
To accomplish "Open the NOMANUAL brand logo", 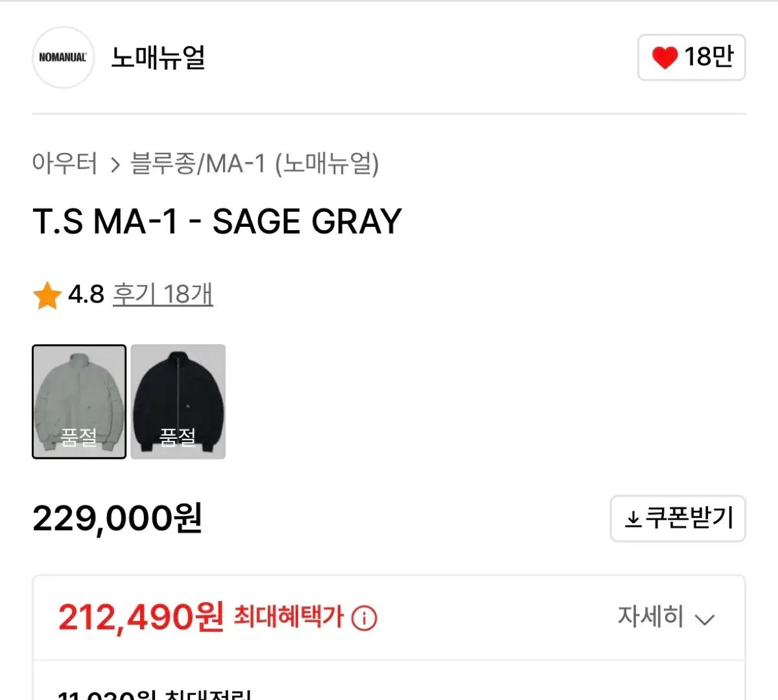I will pyautogui.click(x=63, y=58).
